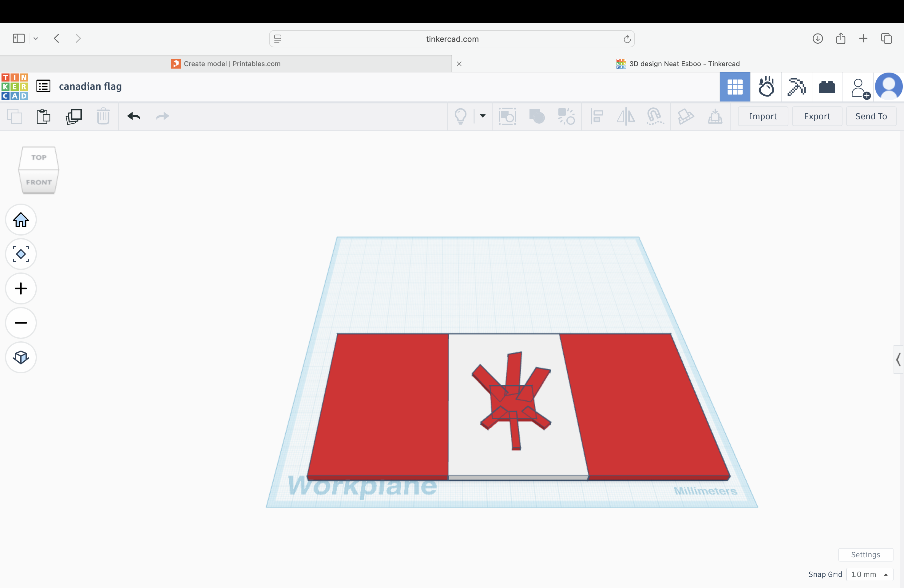Image resolution: width=904 pixels, height=588 pixels.
Task: Show Safari downloads
Action: [x=817, y=38]
